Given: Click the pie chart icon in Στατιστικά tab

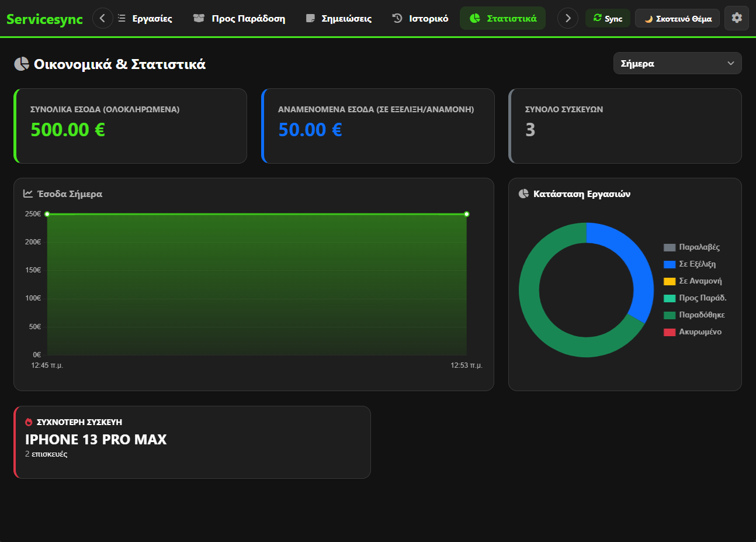Looking at the screenshot, I should pyautogui.click(x=475, y=18).
